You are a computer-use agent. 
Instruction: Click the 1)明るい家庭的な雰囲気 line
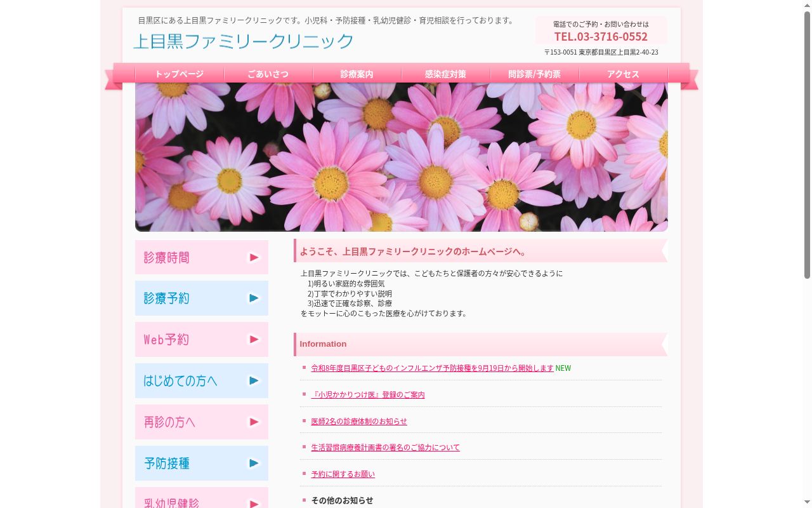click(346, 284)
